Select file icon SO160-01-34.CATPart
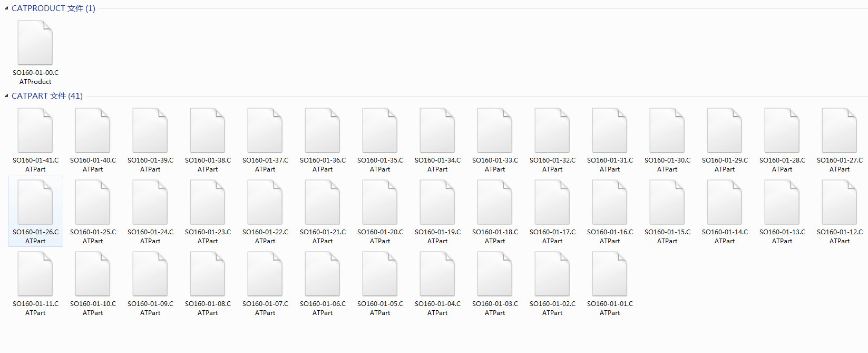Viewport: 868px width, 353px height. point(437,130)
